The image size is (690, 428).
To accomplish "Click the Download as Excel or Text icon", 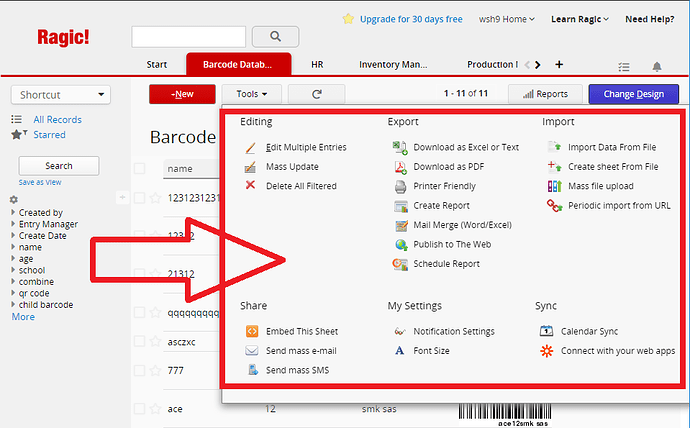I will pyautogui.click(x=400, y=147).
